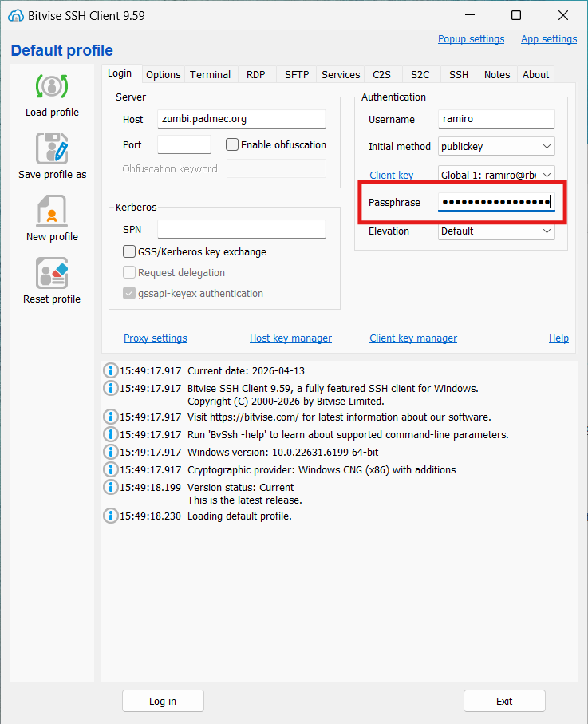
Task: Open the SFTP tab
Action: pos(297,74)
